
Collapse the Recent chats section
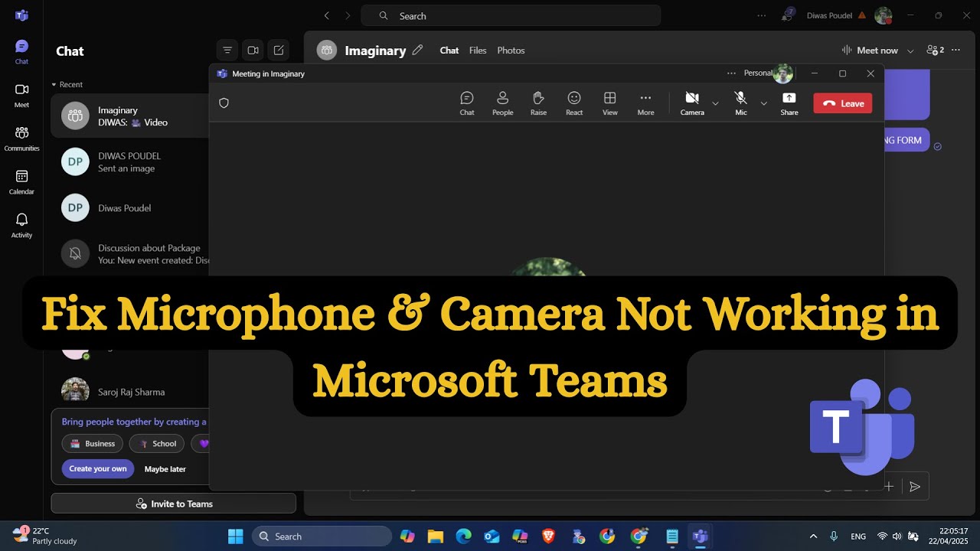click(x=67, y=84)
